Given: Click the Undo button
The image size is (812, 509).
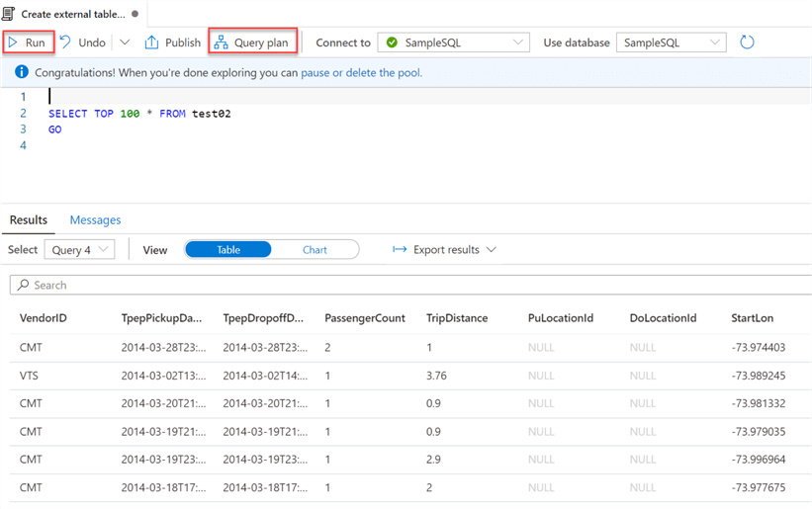Looking at the screenshot, I should point(81,42).
